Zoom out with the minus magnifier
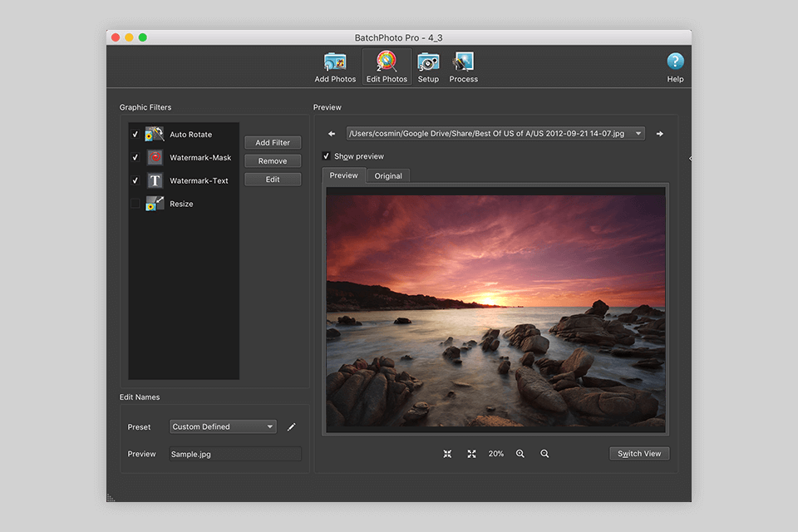 (x=544, y=454)
